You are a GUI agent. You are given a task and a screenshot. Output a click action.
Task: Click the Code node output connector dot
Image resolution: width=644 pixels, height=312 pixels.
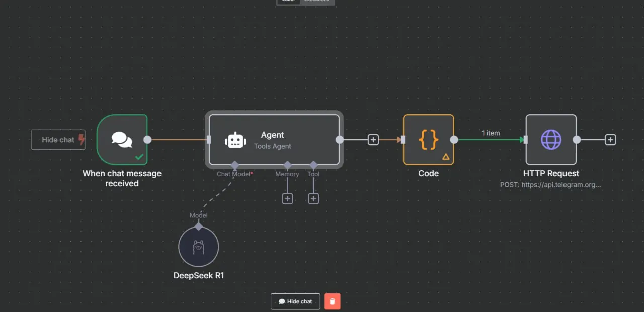(454, 140)
